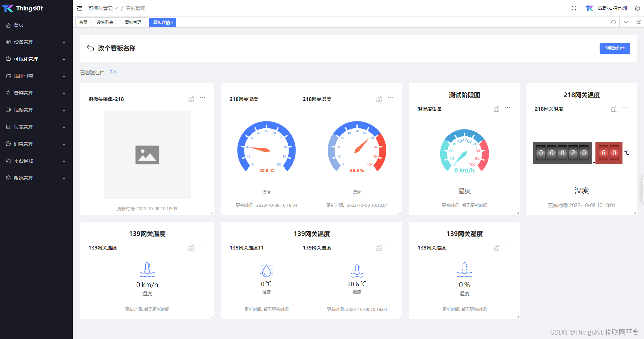This screenshot has width=644, height=339.
Task: Switch to the 看板管理 tab
Action: [x=134, y=22]
